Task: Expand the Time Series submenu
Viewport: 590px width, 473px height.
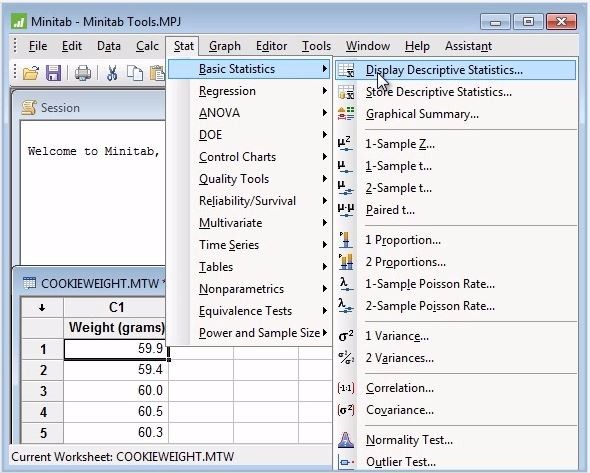Action: tap(249, 245)
